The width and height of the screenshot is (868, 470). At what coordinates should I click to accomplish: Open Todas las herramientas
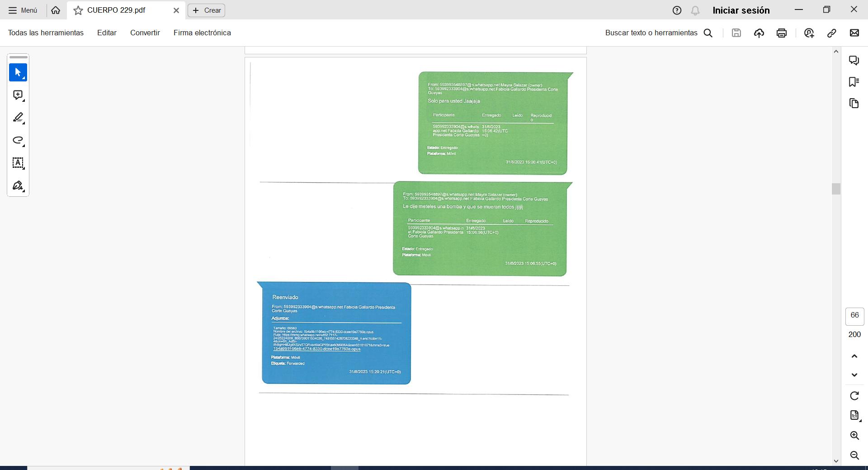point(46,33)
